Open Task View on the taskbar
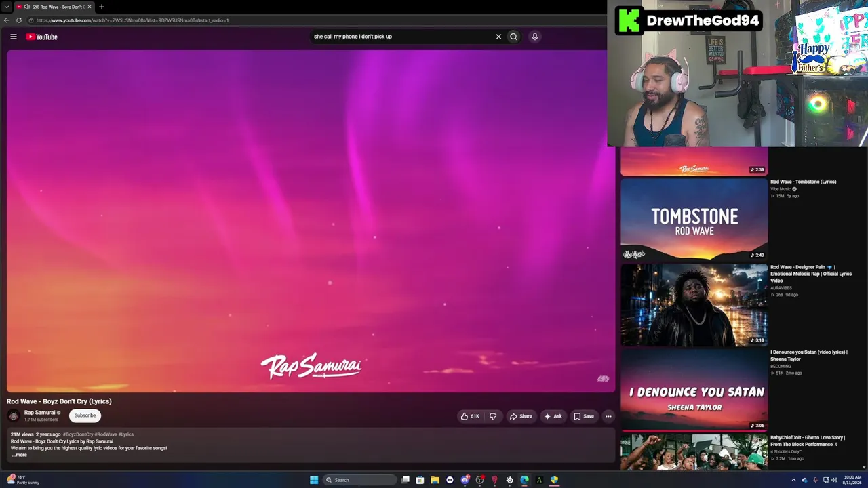Image resolution: width=868 pixels, height=488 pixels. tap(406, 480)
